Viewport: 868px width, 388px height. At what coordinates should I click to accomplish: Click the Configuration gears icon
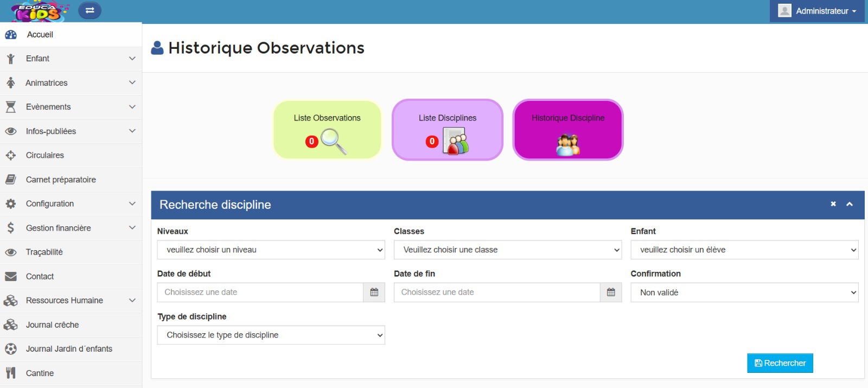tap(11, 203)
